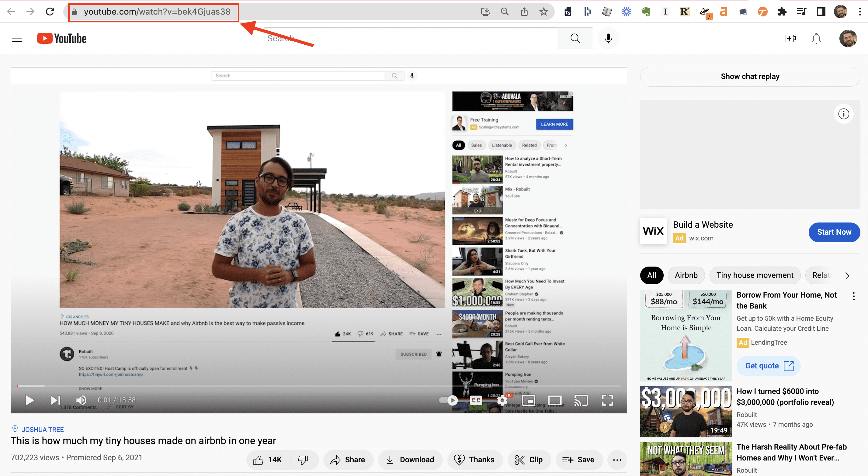This screenshot has width=868, height=476.
Task: Dislike the video
Action: [x=303, y=460]
